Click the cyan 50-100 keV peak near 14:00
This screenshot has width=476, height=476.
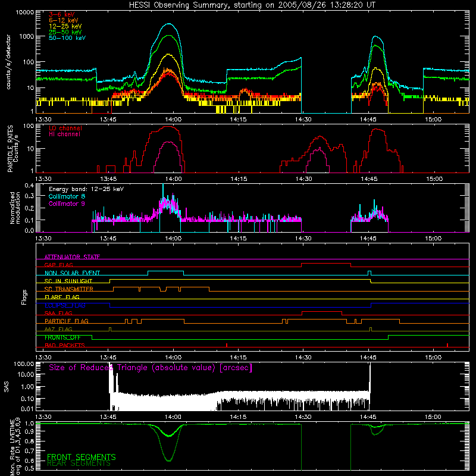tap(169, 24)
